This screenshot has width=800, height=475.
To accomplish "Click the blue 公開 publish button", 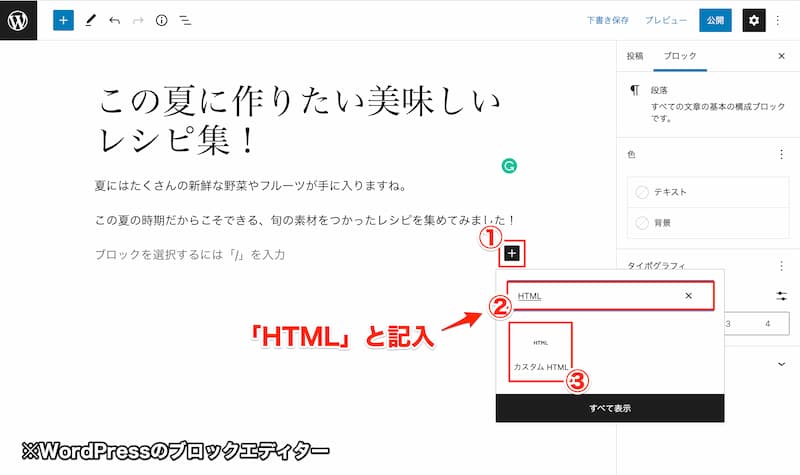I will click(715, 20).
